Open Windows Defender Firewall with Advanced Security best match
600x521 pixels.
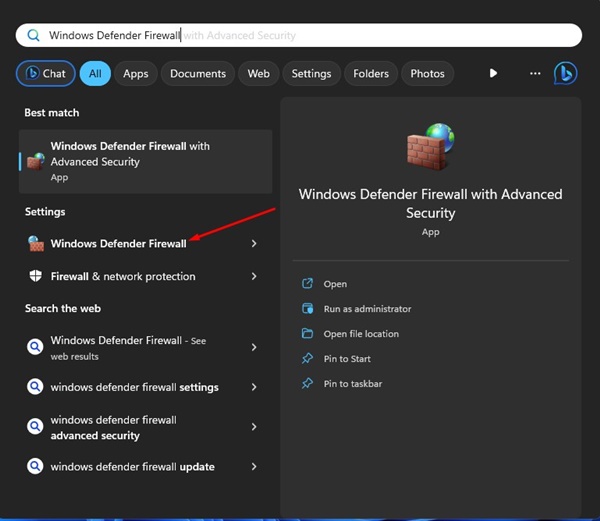pyautogui.click(x=145, y=161)
